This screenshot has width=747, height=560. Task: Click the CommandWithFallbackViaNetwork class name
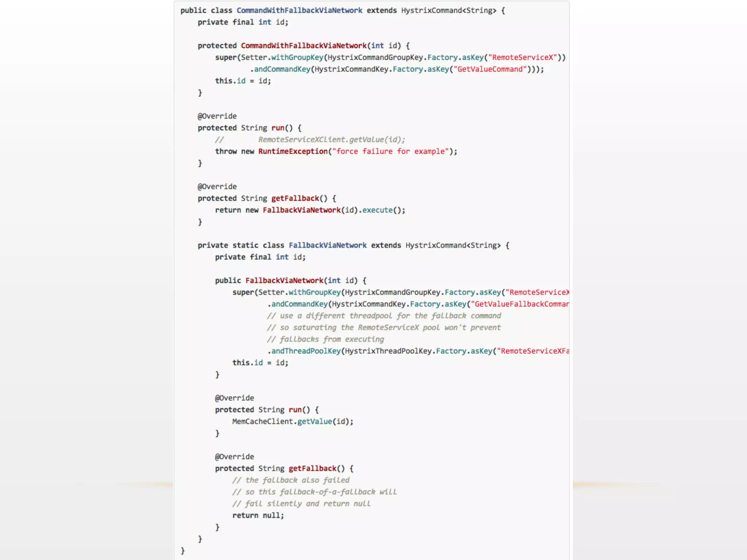point(299,11)
